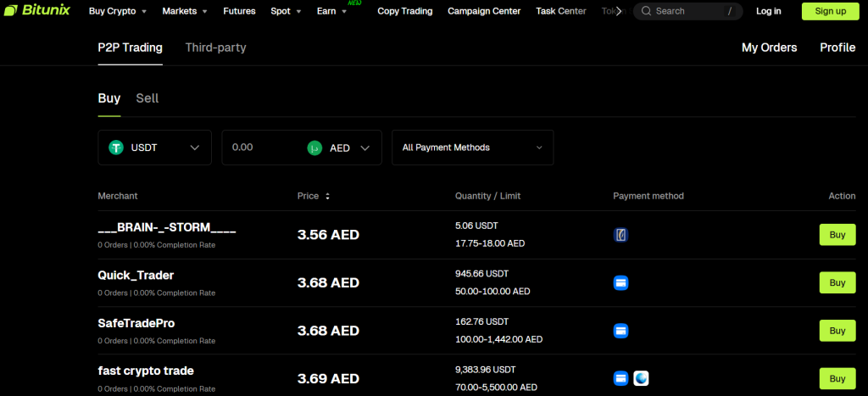Click Log in

click(768, 11)
